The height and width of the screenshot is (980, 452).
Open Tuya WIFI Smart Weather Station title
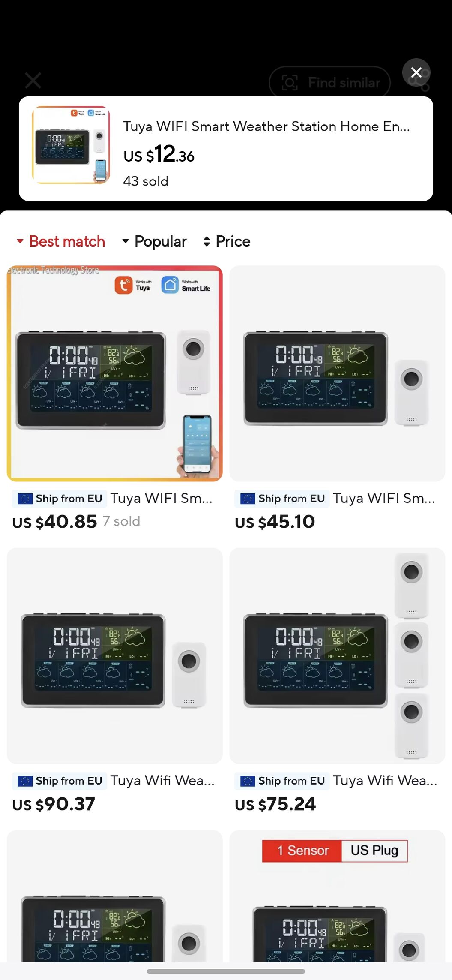266,126
